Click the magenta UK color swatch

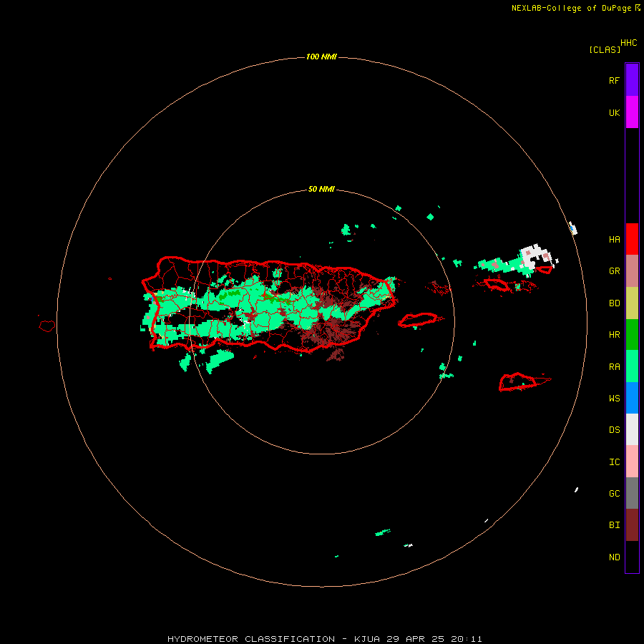point(632,112)
